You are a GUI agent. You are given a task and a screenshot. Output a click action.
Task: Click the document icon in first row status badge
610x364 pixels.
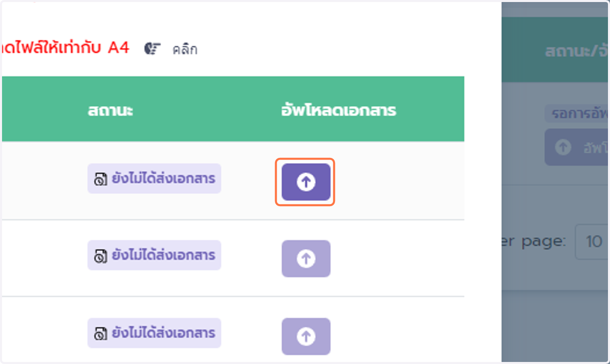click(x=101, y=179)
